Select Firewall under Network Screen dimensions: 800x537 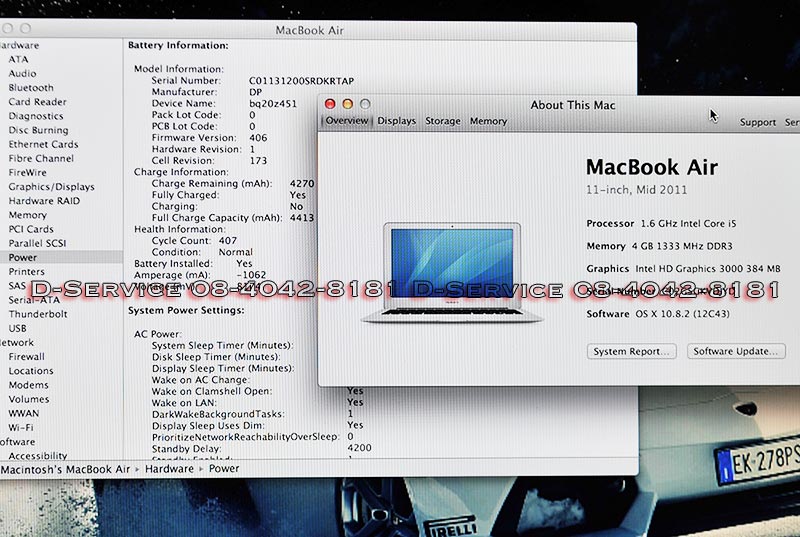[x=27, y=356]
